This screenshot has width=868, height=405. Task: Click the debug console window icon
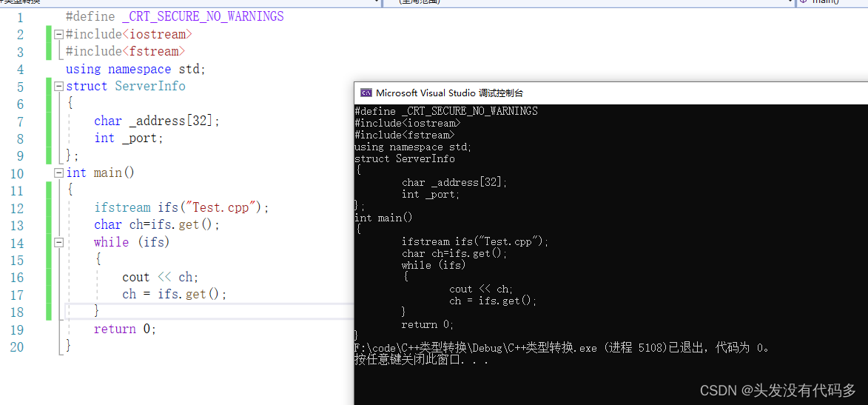pyautogui.click(x=366, y=93)
